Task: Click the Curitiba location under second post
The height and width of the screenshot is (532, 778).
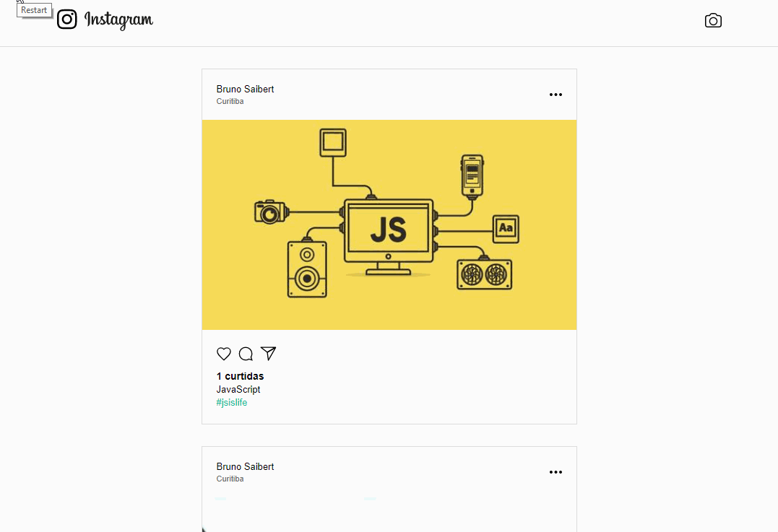Action: click(x=230, y=479)
